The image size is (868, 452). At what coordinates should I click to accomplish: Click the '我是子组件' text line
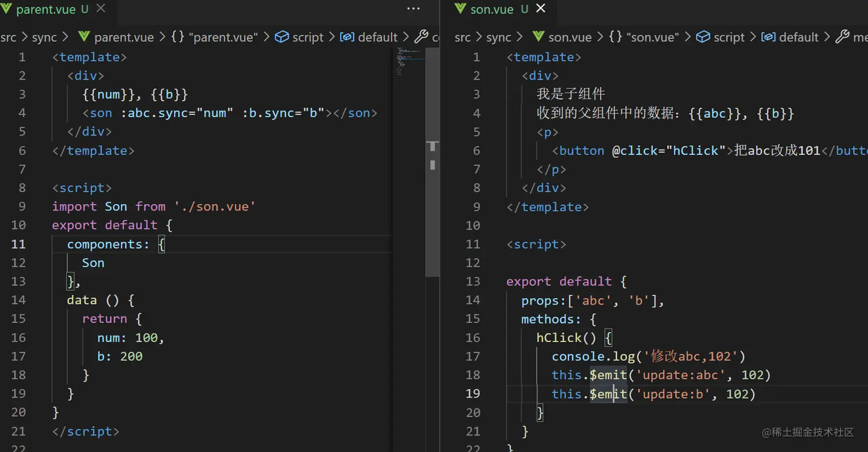pos(571,94)
